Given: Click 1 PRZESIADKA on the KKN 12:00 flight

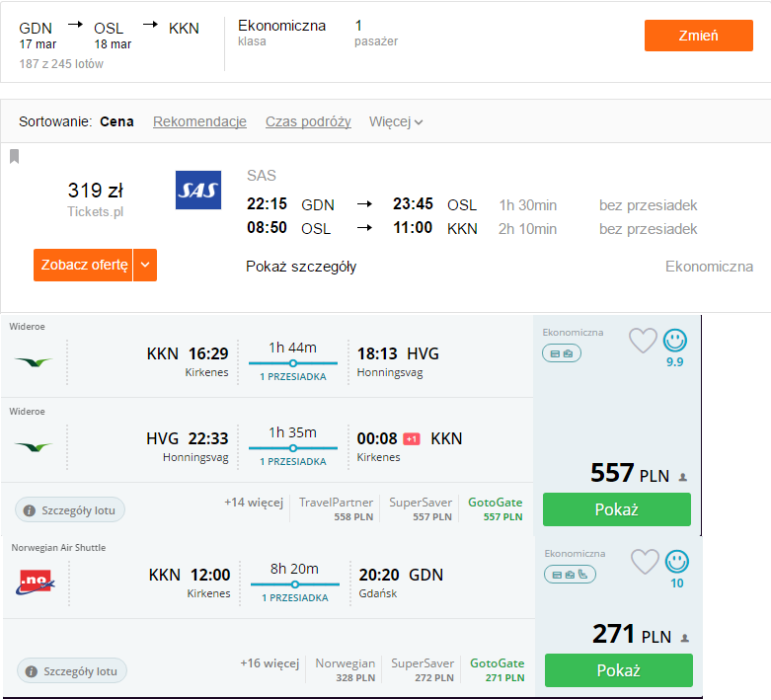Looking at the screenshot, I should (x=295, y=597).
